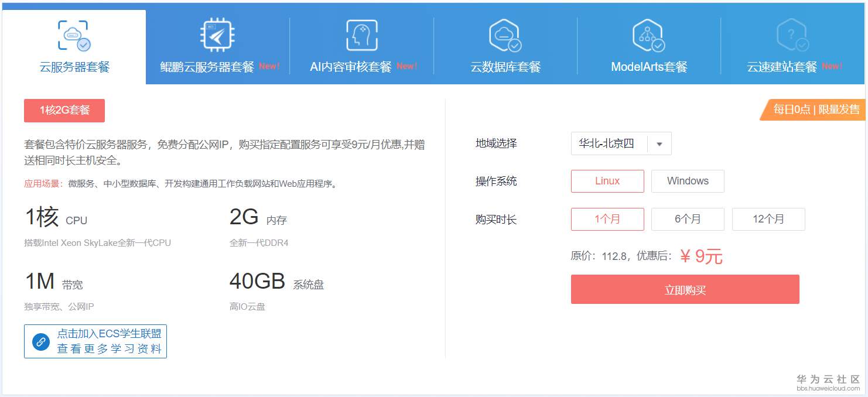This screenshot has height=397, width=868.
Task: Choose 1个月 purchase duration
Action: (x=607, y=219)
